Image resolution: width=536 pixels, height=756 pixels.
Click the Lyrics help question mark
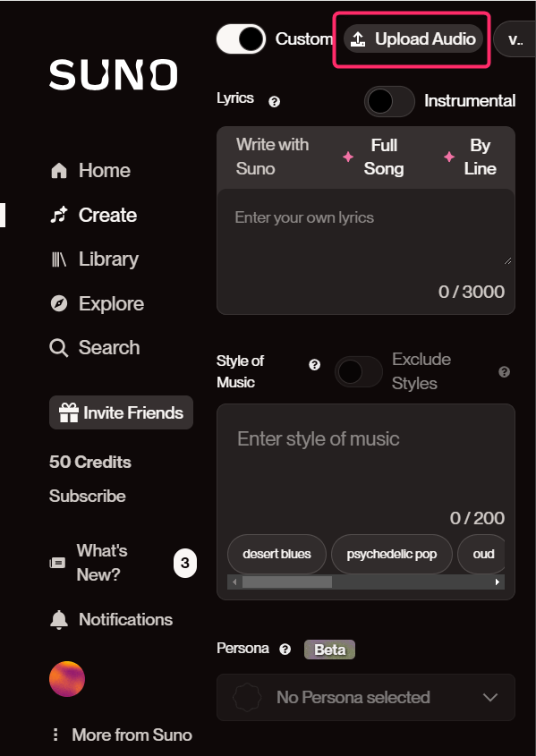[275, 102]
